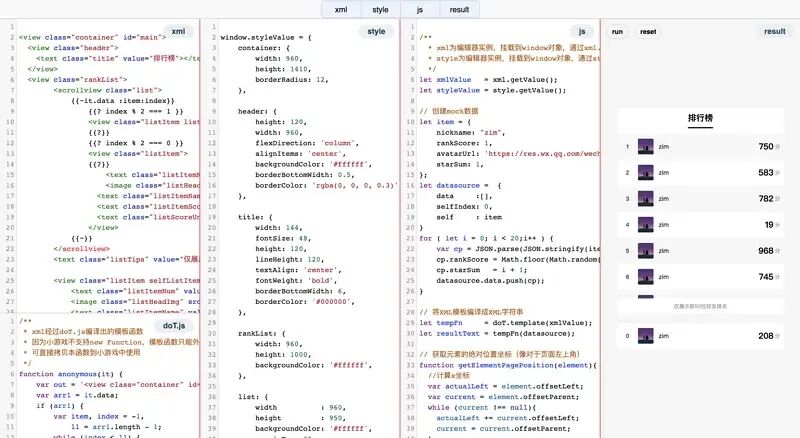This screenshot has height=438, width=800.
Task: Open avatar thumbnail in rank 5 row
Action: 645,251
